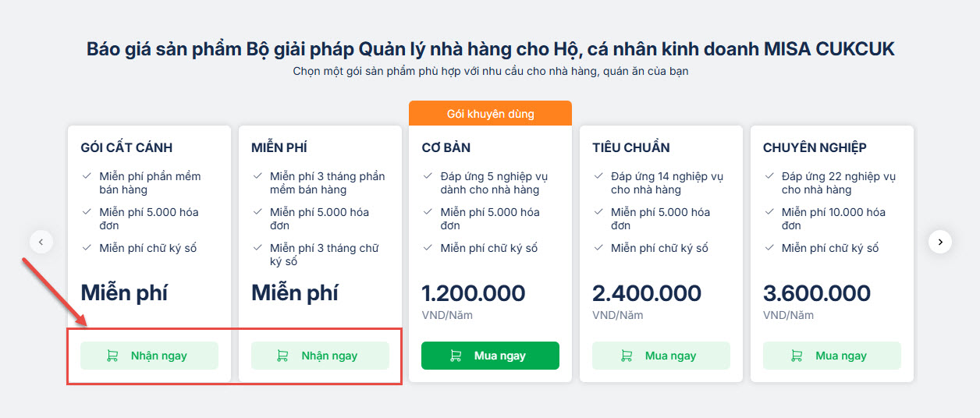Screen dimensions: 980x418
Task: Select the orange 'Gói khuyên dùng' badge
Action: (x=490, y=114)
